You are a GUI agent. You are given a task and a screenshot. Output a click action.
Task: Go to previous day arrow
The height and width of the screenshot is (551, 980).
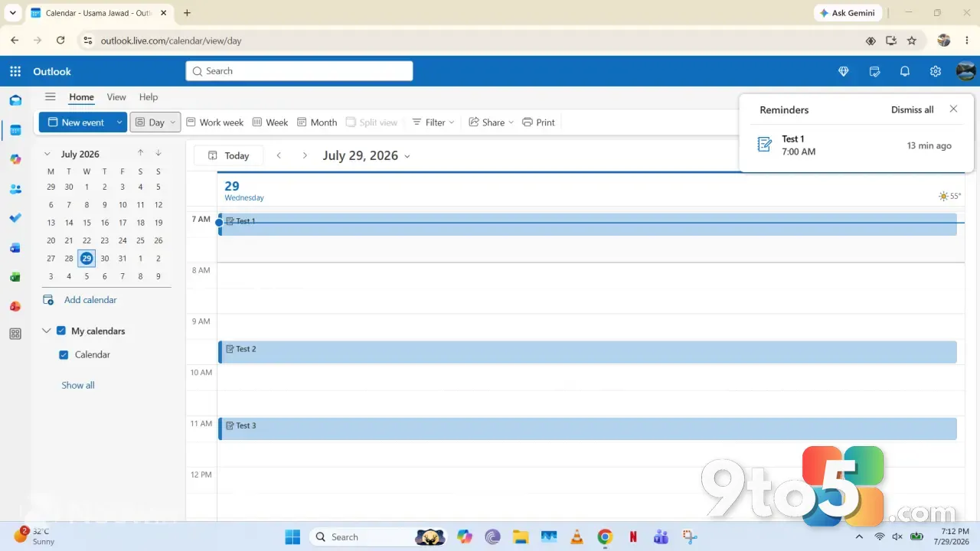click(x=279, y=155)
